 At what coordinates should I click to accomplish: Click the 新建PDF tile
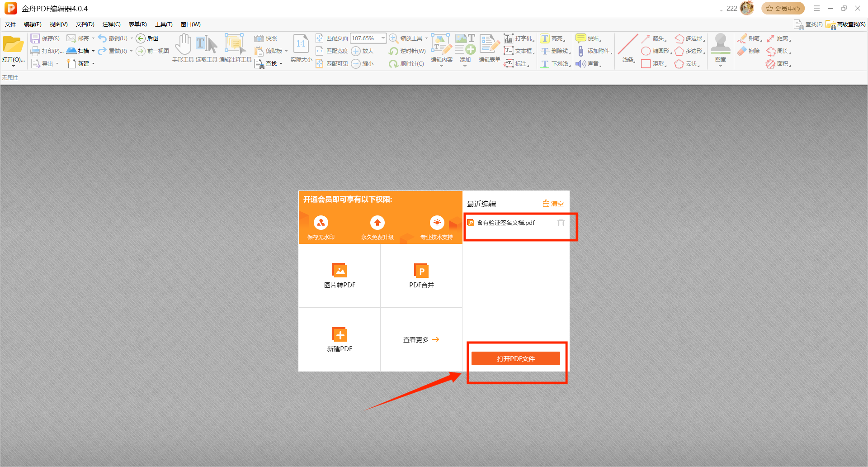coord(340,339)
